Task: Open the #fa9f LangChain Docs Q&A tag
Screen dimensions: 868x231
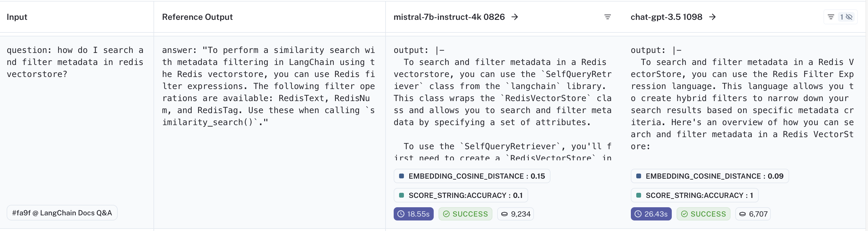Action: coord(62,213)
